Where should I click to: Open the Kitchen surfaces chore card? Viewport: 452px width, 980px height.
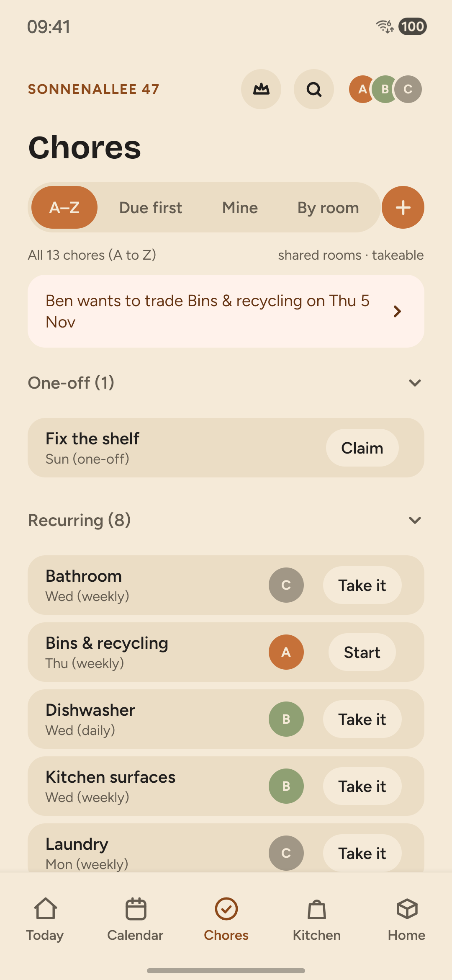click(x=226, y=786)
